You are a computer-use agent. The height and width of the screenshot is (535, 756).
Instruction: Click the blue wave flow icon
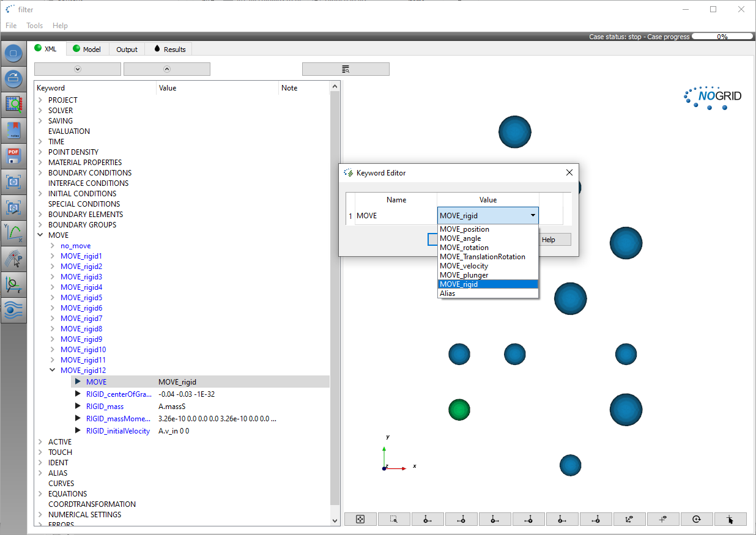pos(13,310)
